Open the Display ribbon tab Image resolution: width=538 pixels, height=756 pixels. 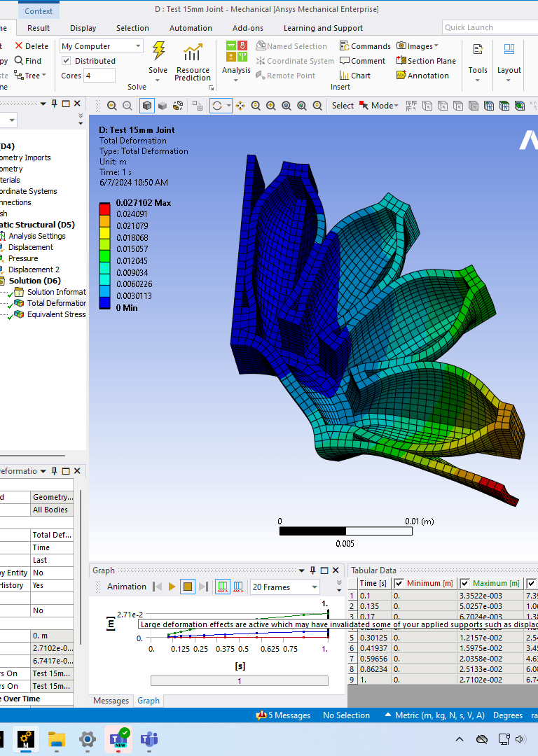[x=83, y=28]
